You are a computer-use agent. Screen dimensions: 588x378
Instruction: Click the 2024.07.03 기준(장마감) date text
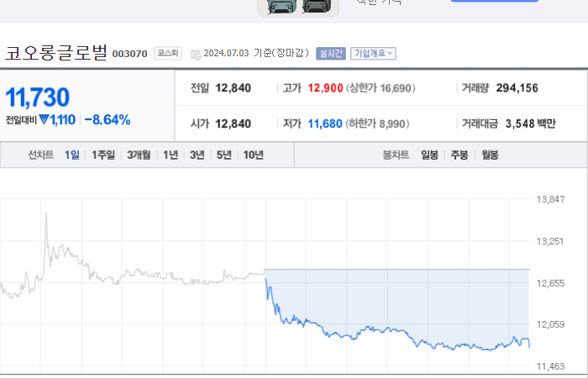click(x=256, y=53)
